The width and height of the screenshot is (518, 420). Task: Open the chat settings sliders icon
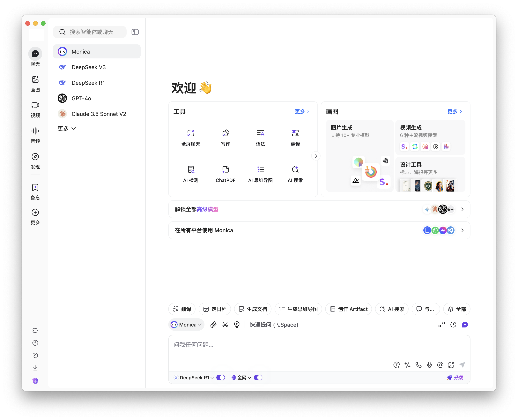(442, 324)
